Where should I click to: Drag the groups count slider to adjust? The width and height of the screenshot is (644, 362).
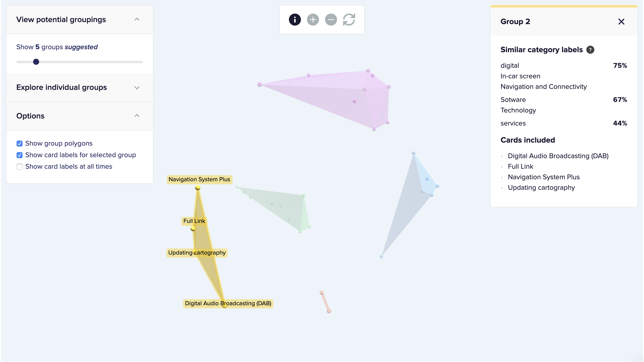36,62
